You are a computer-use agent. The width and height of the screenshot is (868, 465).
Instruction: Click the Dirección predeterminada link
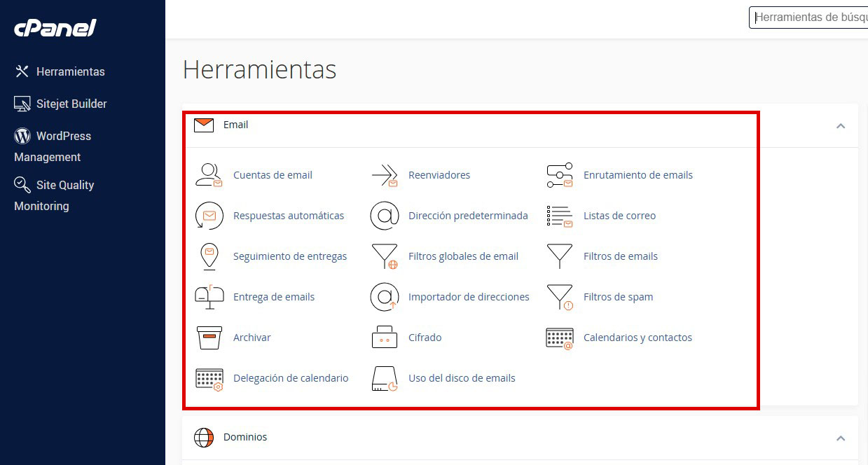pos(468,216)
